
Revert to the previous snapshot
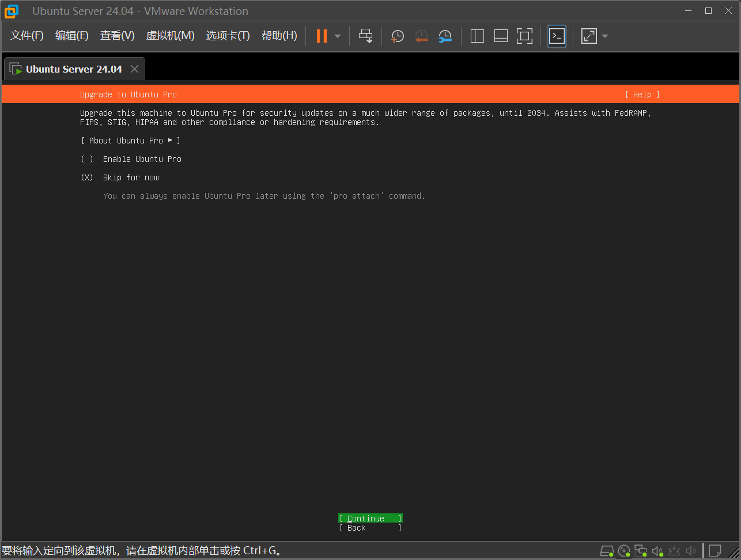[421, 36]
